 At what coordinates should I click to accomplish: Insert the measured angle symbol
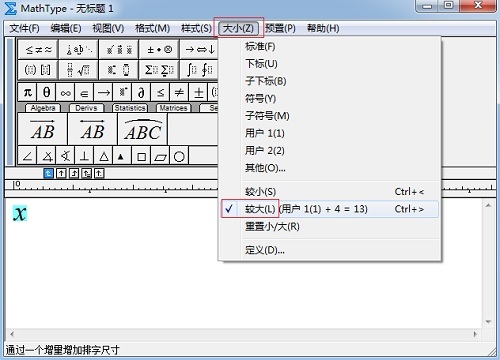[x=47, y=156]
